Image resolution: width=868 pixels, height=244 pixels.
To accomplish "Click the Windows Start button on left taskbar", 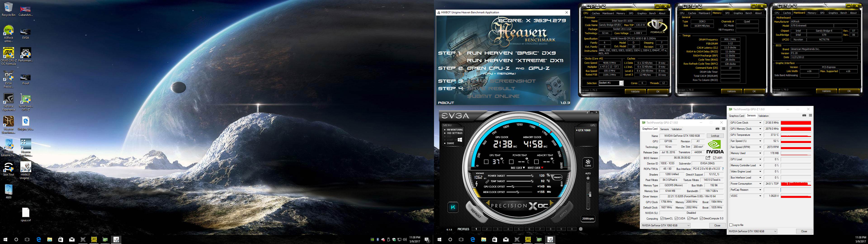I will coord(5,240).
